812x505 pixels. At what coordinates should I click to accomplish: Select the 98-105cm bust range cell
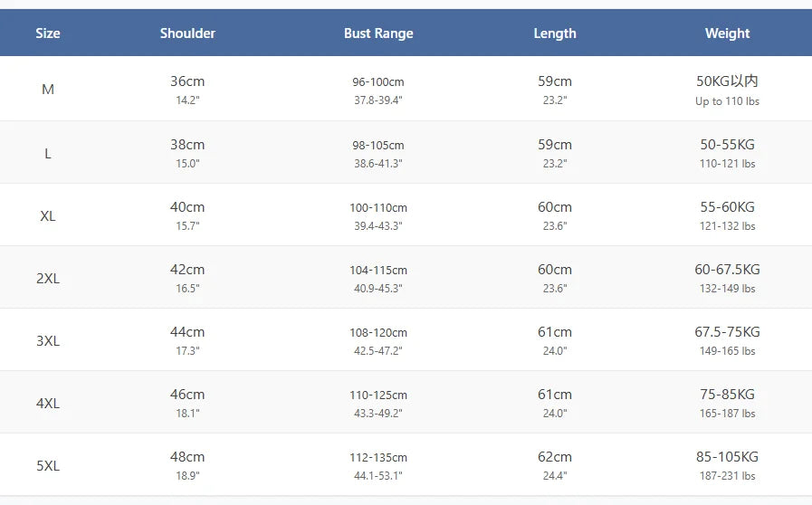pyautogui.click(x=378, y=146)
